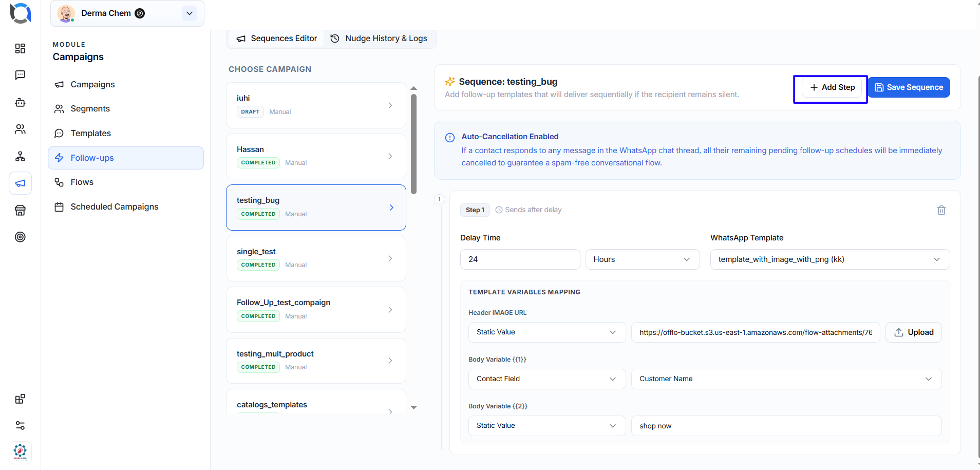Switch to Nudge History & Logs tab
The width and height of the screenshot is (980, 470).
click(x=379, y=39)
